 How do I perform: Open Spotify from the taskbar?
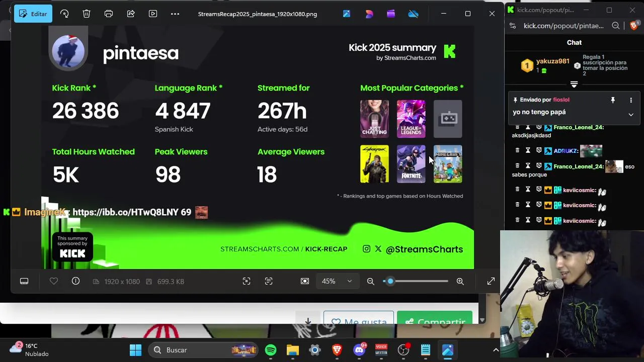point(271,350)
